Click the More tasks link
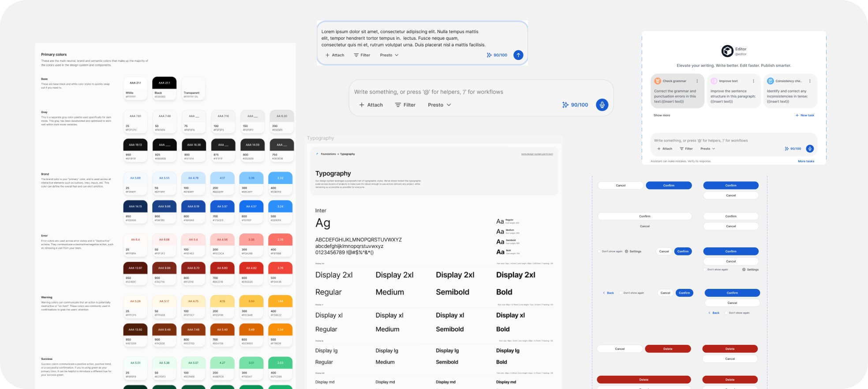This screenshot has height=389, width=868. (x=806, y=161)
